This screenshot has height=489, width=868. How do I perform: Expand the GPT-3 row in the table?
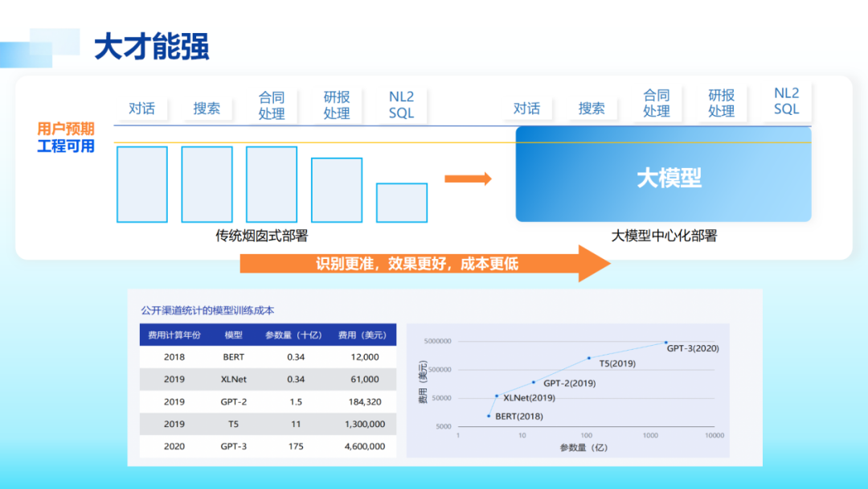[x=268, y=446]
